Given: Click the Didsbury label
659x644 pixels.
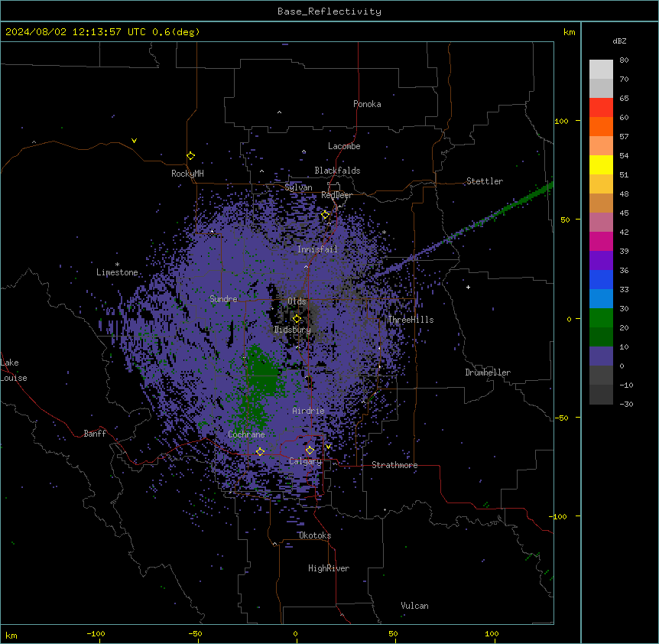Looking at the screenshot, I should [x=293, y=330].
